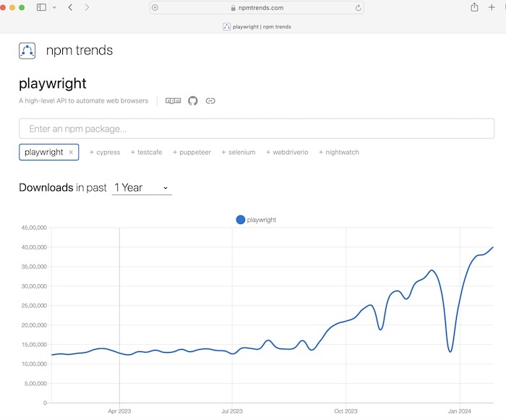Add cypress to the comparison

[x=104, y=153]
